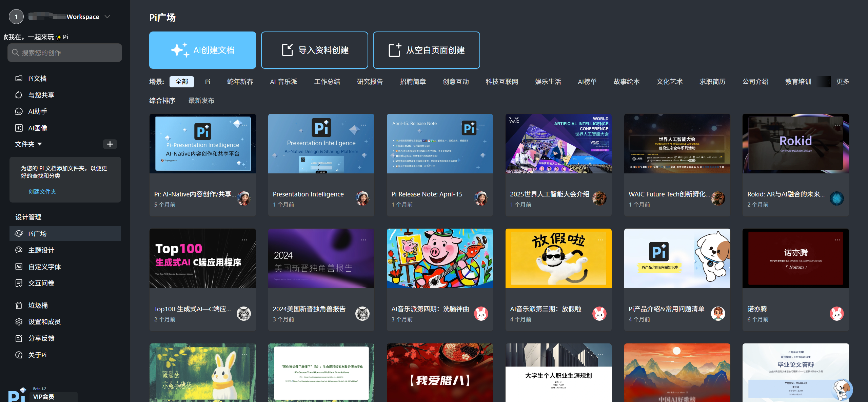The image size is (868, 402).
Task: Click 导入资料创建 button
Action: pyautogui.click(x=315, y=50)
